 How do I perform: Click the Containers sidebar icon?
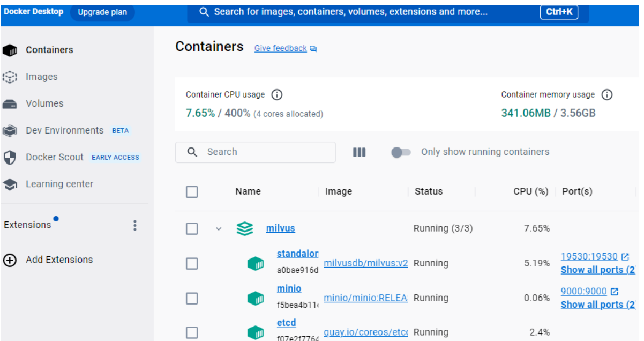(x=10, y=50)
